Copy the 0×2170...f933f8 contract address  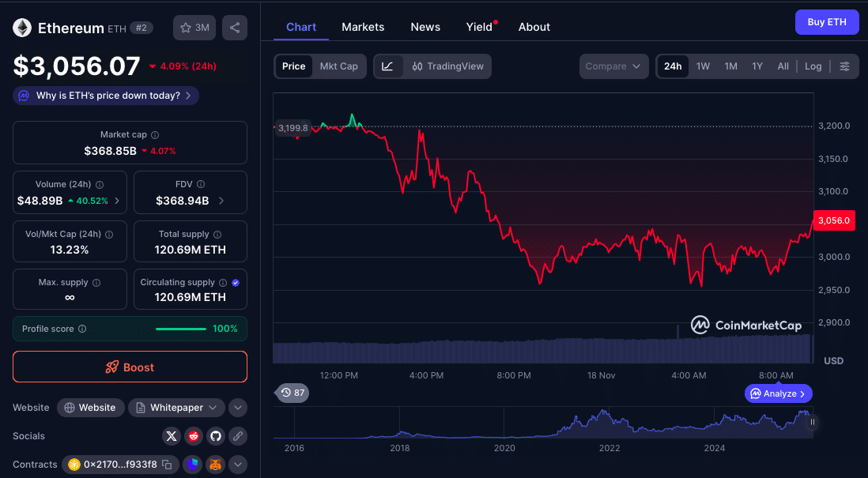(167, 465)
